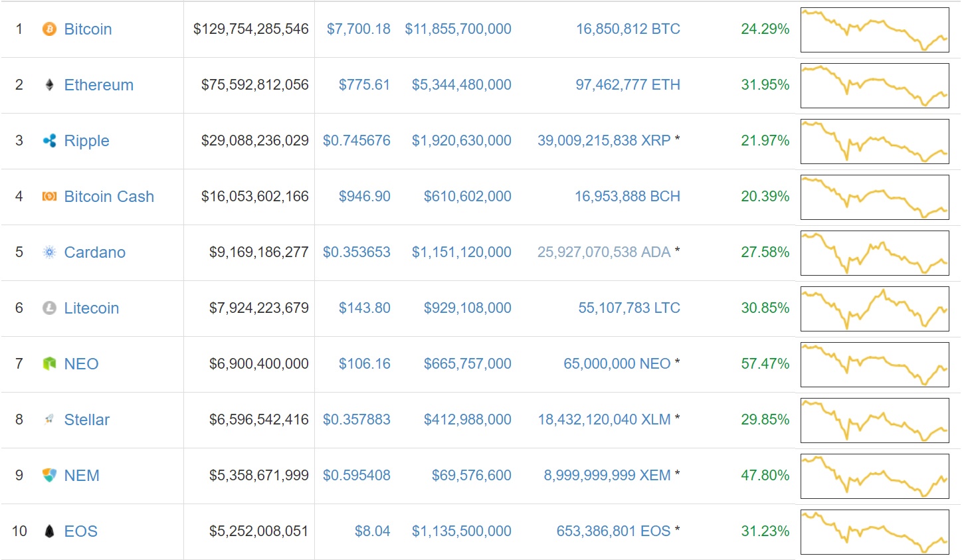Click the NEO green logo icon
This screenshot has width=964, height=560.
(x=49, y=364)
